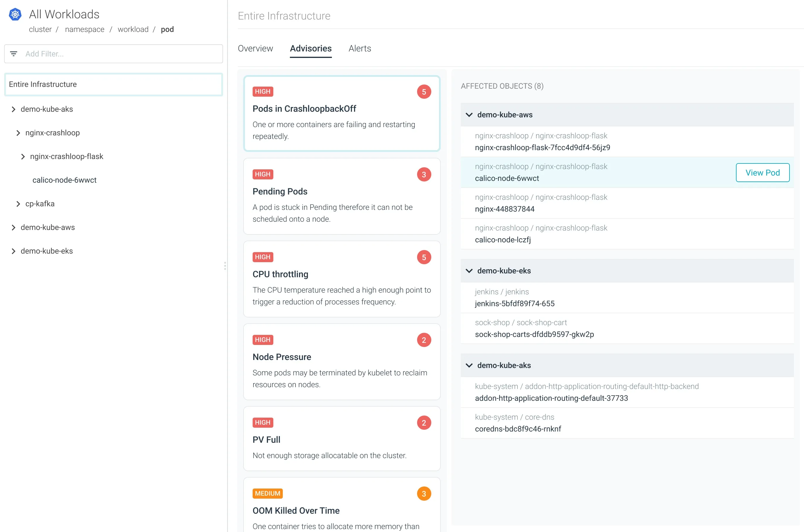The width and height of the screenshot is (804, 532).
Task: Click count badge 3 on Pending Pods
Action: (424, 174)
